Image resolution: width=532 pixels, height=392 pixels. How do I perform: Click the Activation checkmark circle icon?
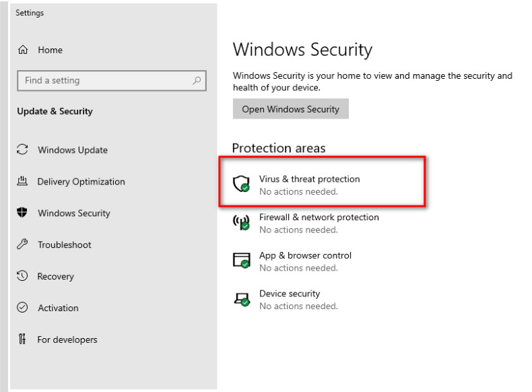tap(22, 308)
